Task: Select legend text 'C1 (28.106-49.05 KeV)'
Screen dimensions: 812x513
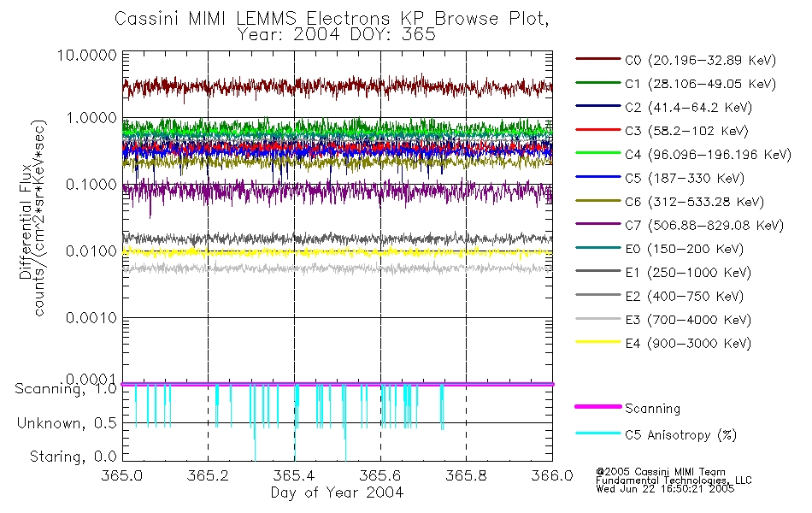Action: (x=700, y=84)
